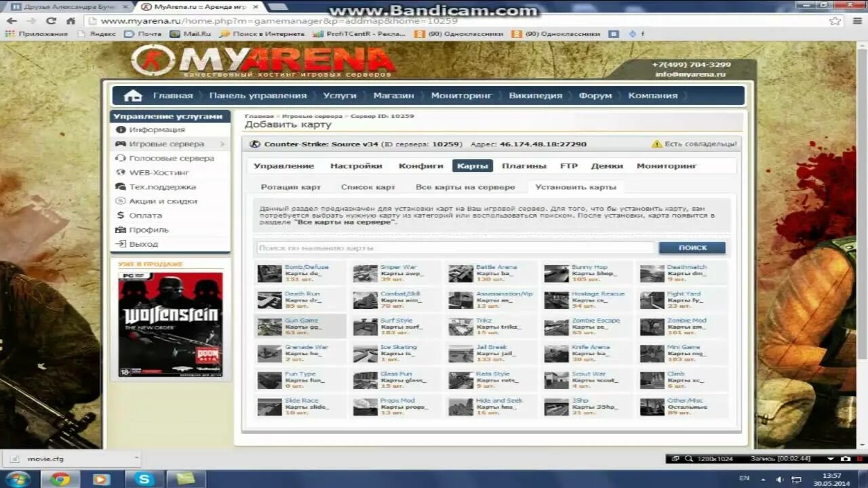Viewport: 868px width, 488px height.
Task: Open the Все карты на сервере sub-tab
Action: [465, 187]
